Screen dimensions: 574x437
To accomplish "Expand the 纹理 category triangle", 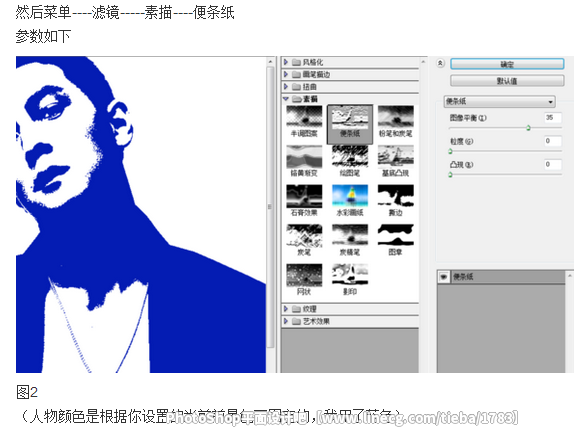I will click(286, 309).
